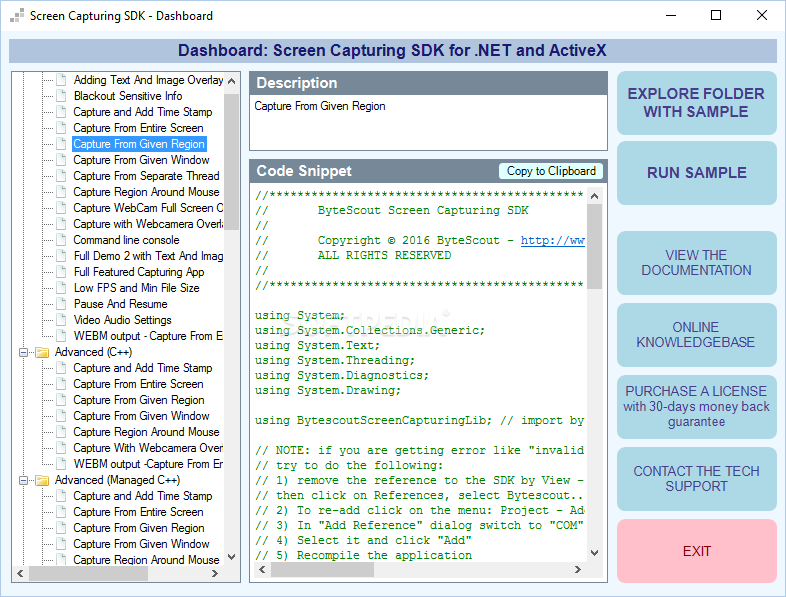
Task: Click document icon beside Blackout Sensitive Info
Action: click(x=61, y=96)
